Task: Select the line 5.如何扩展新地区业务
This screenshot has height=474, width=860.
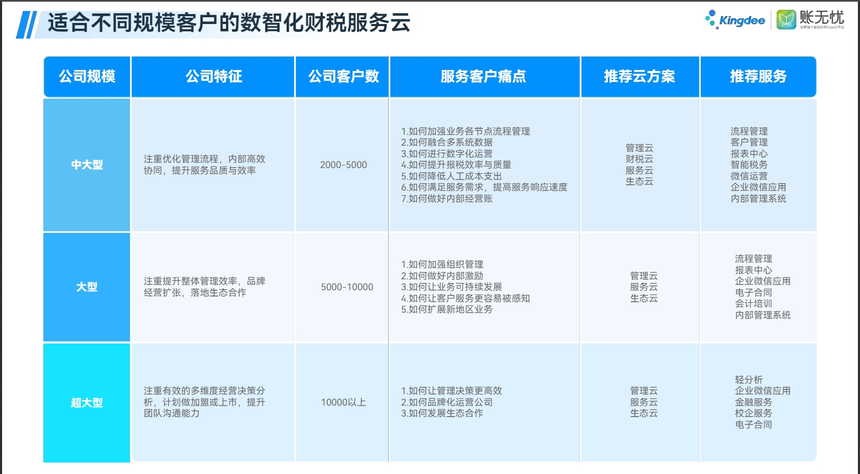Action: tap(447, 309)
